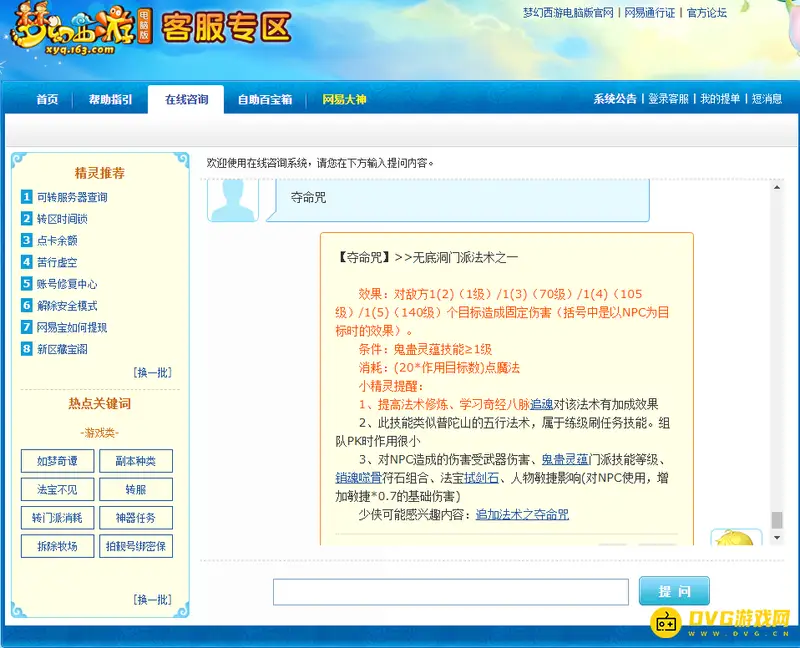800x648 pixels.
Task: Click the 夺命咒 user message bubble
Action: [x=458, y=200]
